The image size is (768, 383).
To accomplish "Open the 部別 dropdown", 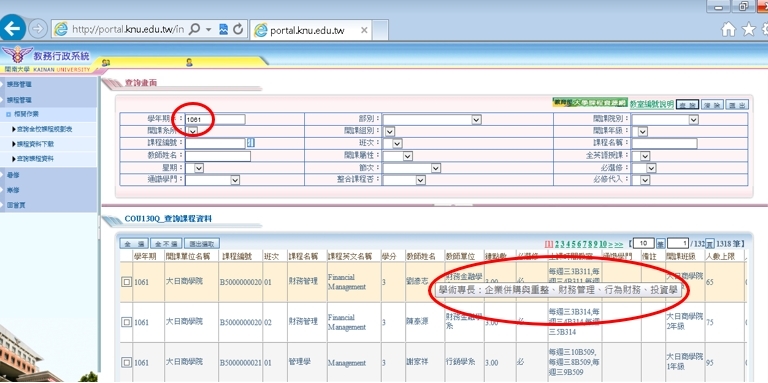I will (x=432, y=120).
